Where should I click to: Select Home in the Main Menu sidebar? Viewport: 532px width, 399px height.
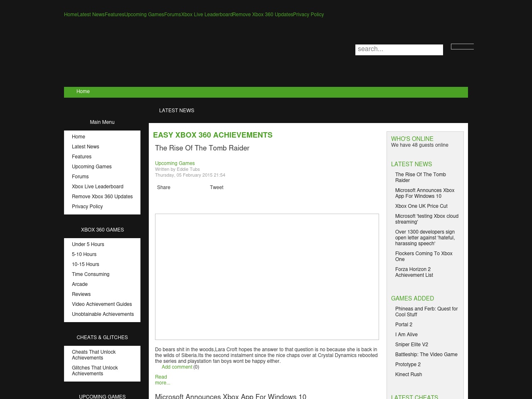79,137
